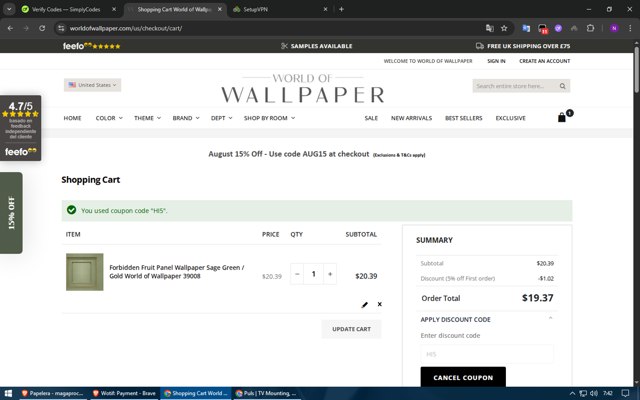Screen dimensions: 640x400
Task: Decrease quantity with minus button
Action: pos(297,274)
